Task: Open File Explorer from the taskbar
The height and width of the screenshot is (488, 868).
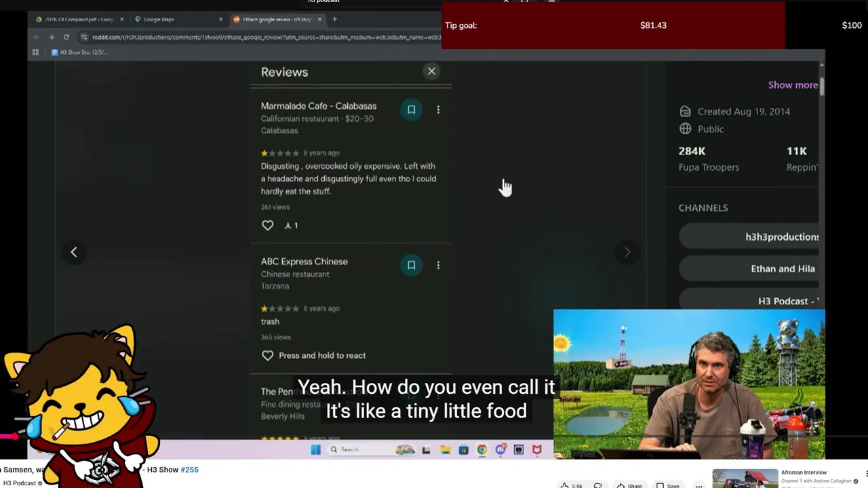Action: coord(445,449)
